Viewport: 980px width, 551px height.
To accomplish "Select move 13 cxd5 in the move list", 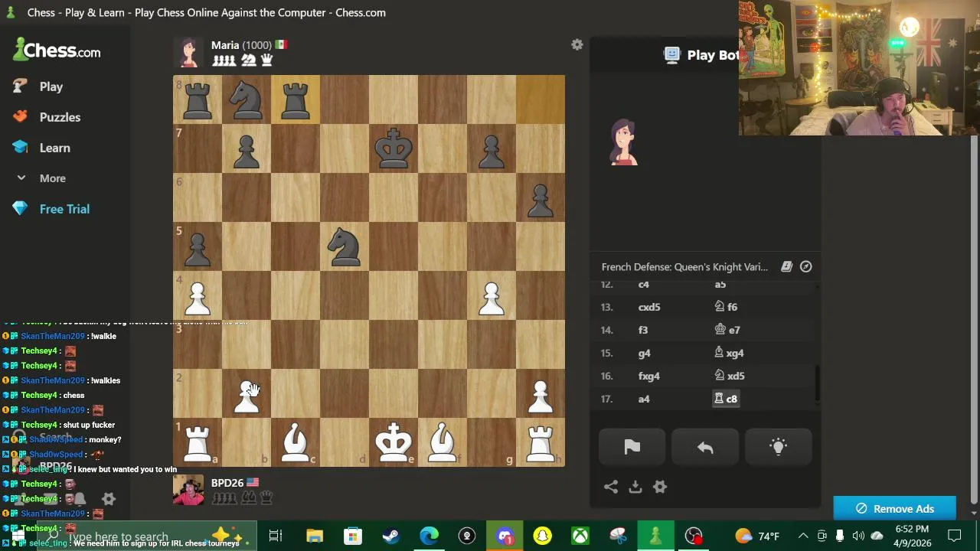I will (x=649, y=307).
